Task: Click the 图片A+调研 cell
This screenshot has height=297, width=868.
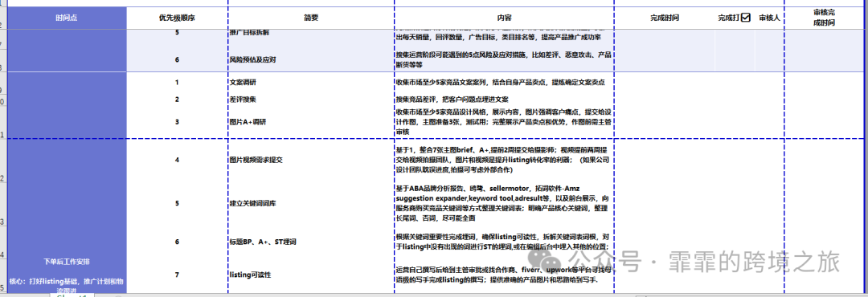Action: coord(311,122)
